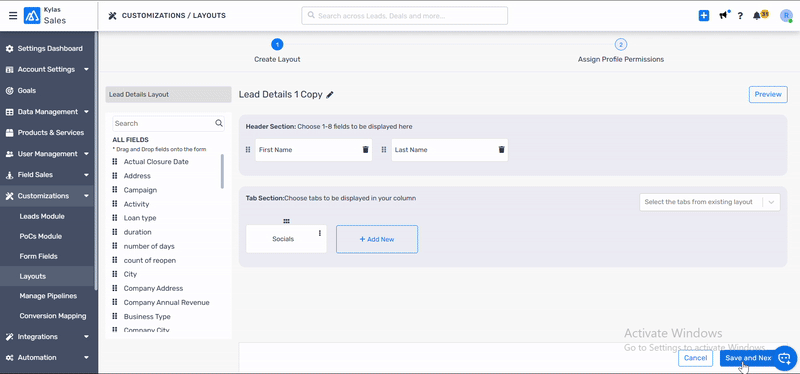Screen dimensions: 800x374
Task: Expand the Integrations menu
Action: click(86, 337)
